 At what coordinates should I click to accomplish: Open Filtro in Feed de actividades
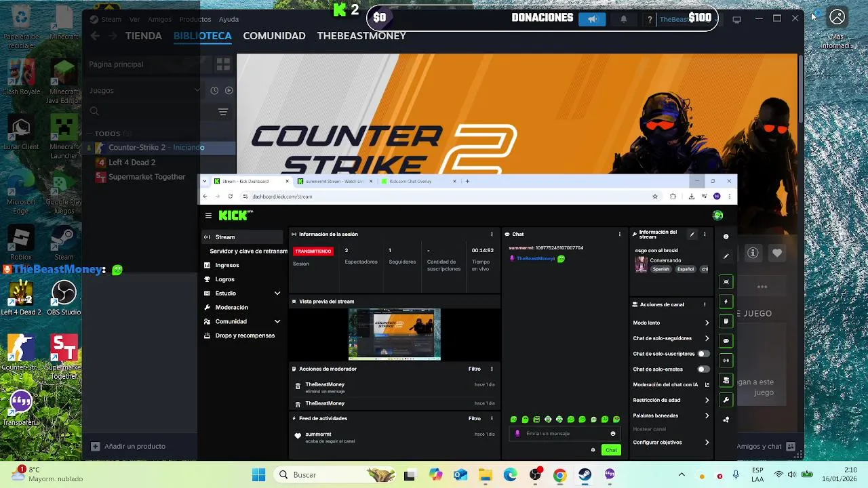(x=475, y=418)
